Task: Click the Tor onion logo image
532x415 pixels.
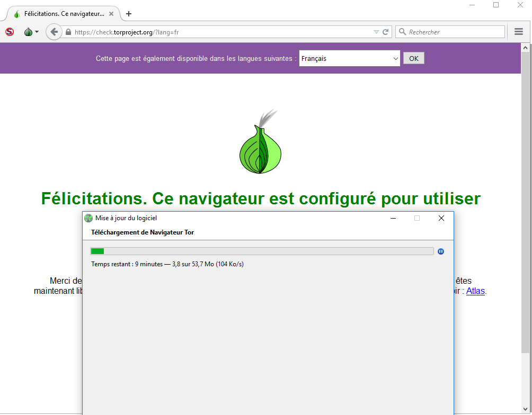Action: point(261,141)
